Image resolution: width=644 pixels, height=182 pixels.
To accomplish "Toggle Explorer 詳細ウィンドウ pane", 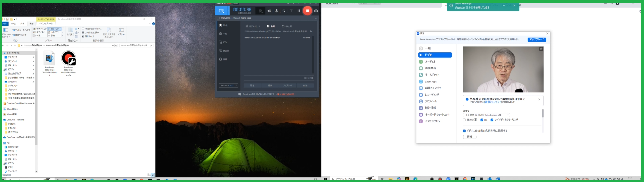I will coord(19,35).
